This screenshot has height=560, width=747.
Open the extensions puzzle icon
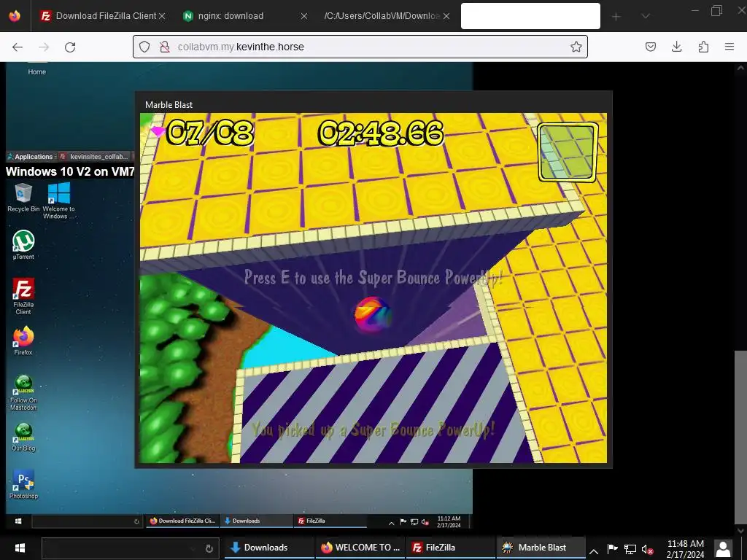[x=703, y=47]
